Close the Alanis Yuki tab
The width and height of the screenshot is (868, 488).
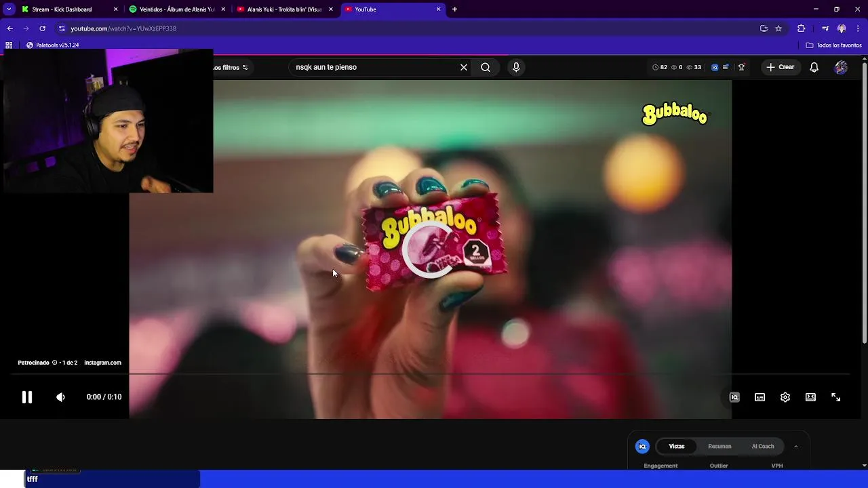tap(331, 9)
